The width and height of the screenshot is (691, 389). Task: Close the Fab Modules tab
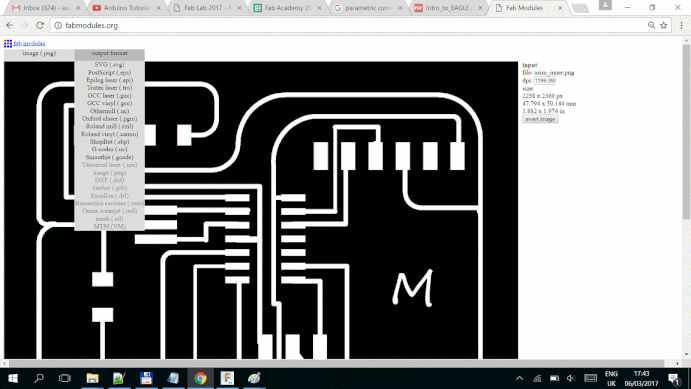tap(560, 8)
